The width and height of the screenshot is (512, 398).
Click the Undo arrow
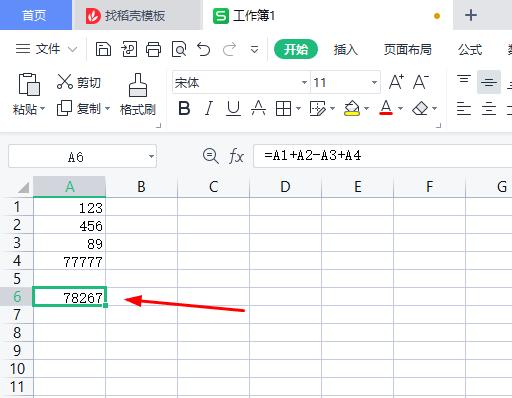click(203, 49)
